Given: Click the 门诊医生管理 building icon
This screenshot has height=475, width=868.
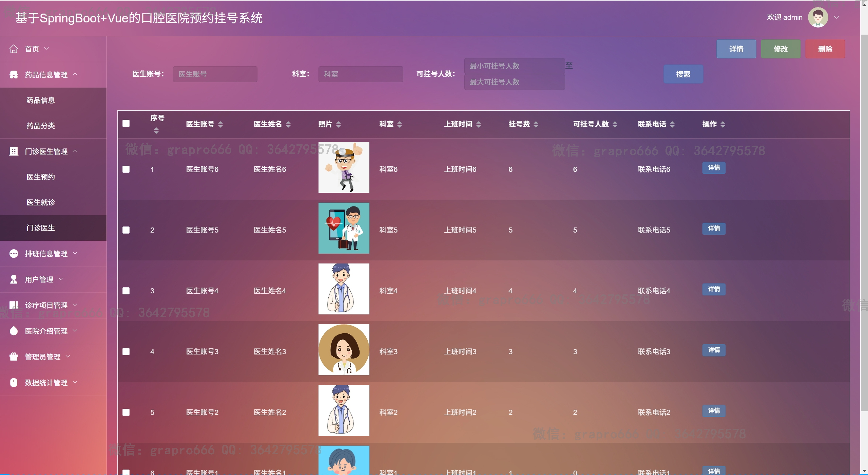Looking at the screenshot, I should (14, 151).
